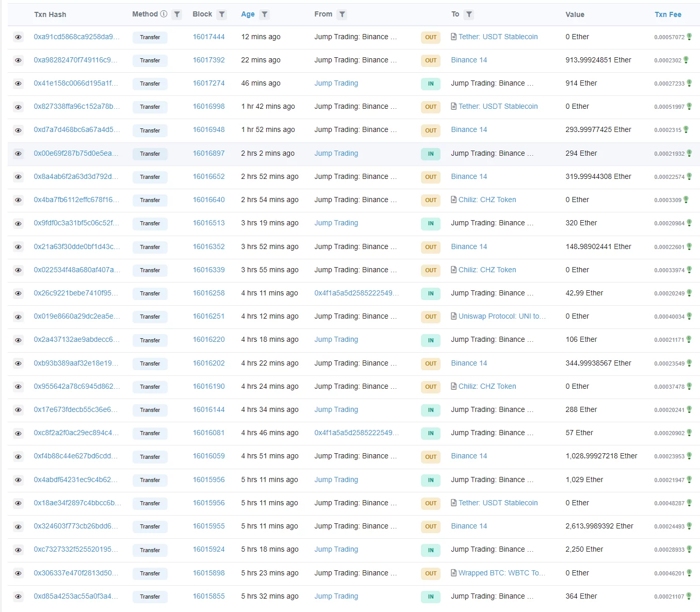Image resolution: width=700 pixels, height=612 pixels.
Task: Preview transaction 0xa91cd5868ca9258da9 with eye icon
Action: (x=19, y=37)
